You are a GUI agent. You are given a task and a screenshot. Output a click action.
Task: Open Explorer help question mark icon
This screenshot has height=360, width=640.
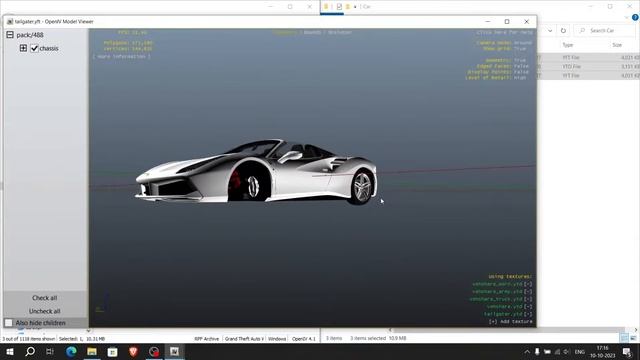(x=636, y=17)
